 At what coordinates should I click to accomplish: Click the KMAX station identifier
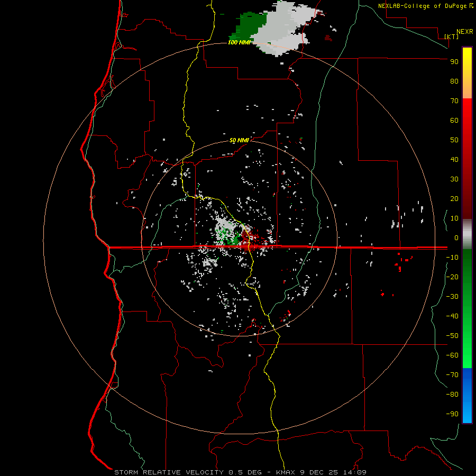[x=286, y=472]
